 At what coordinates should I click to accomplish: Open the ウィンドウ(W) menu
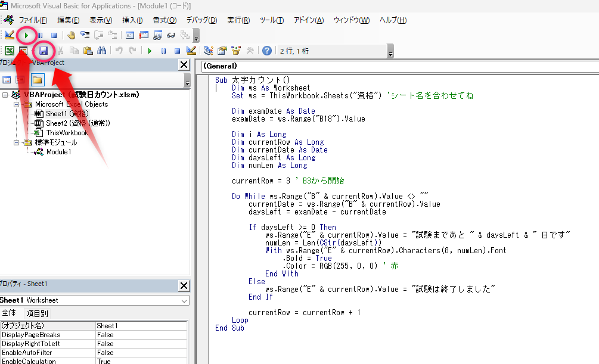click(352, 20)
